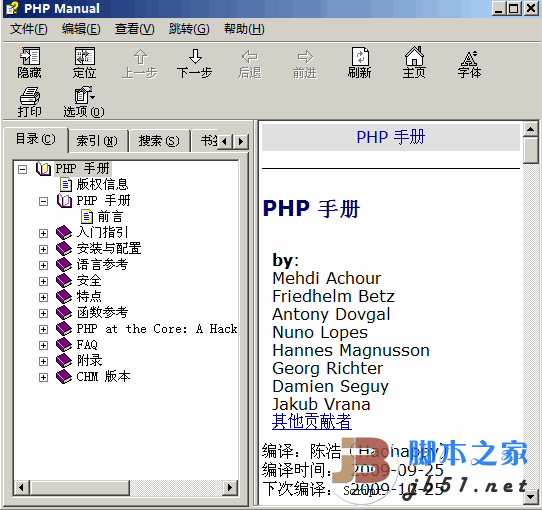542x510 pixels.
Task: Click the book icon beside 函数参考
Action: pos(64,313)
